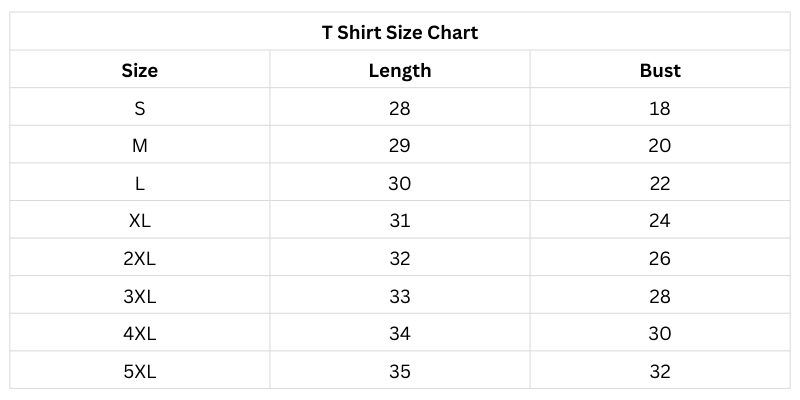Select the 2XL size cell

(140, 259)
